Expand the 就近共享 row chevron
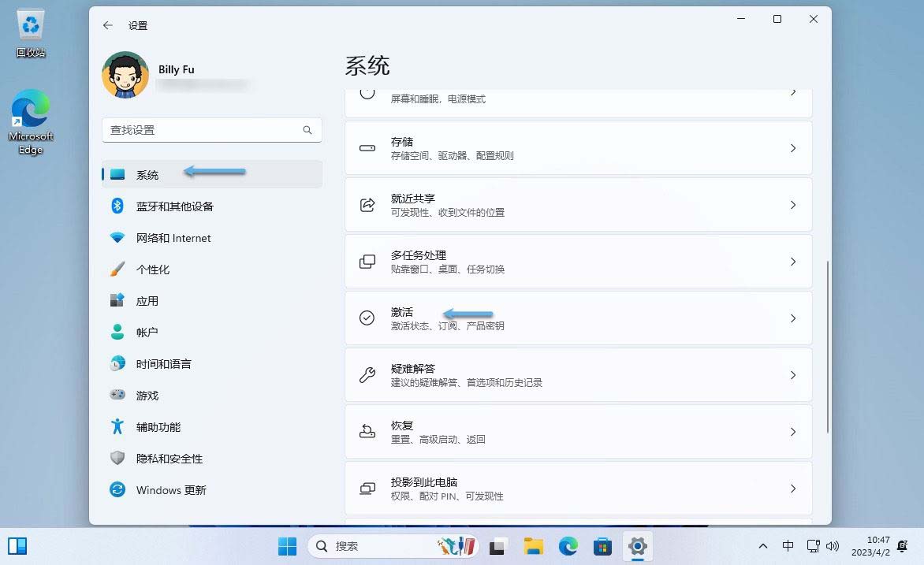Viewport: 924px width, 565px height. click(x=793, y=205)
